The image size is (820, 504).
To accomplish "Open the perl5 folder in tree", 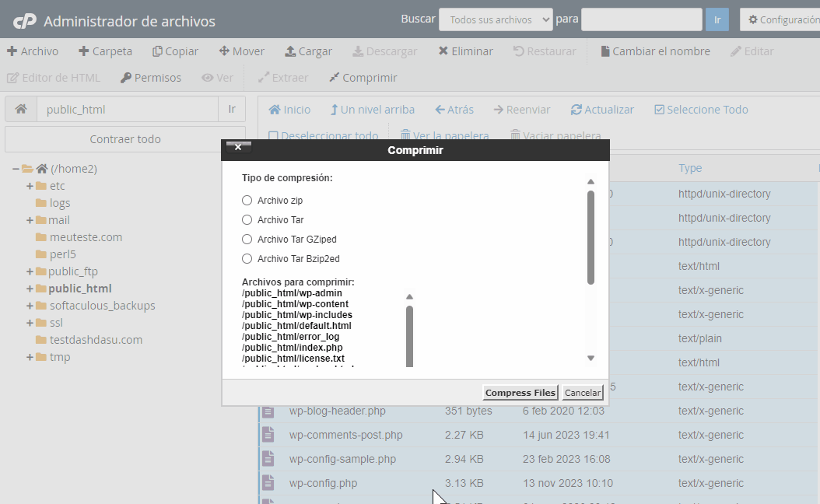I will coord(63,254).
